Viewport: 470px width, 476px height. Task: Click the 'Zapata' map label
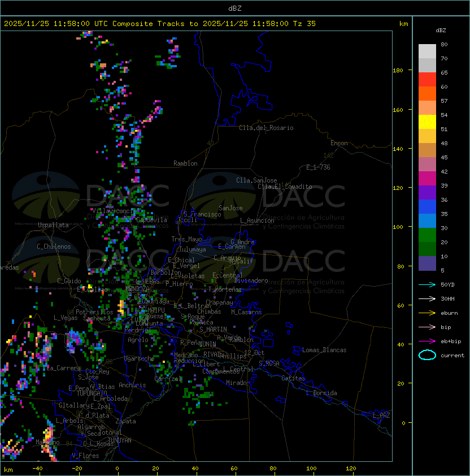pos(125,421)
